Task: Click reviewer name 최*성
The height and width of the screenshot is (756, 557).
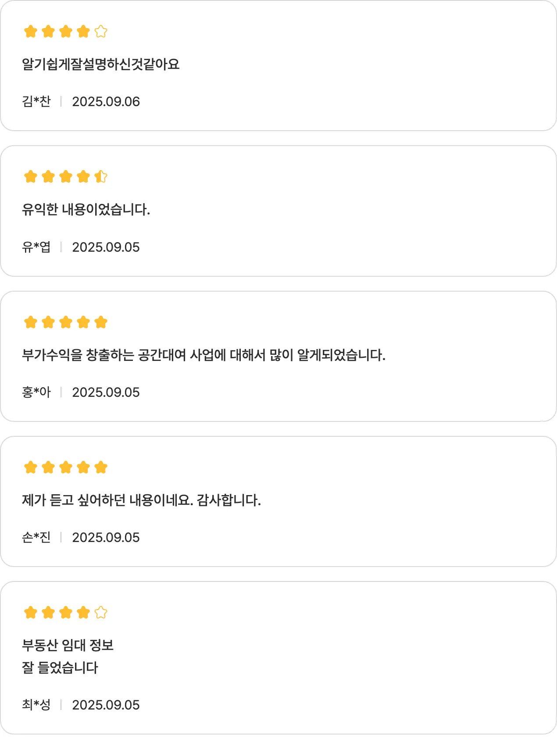Action: tap(36, 705)
